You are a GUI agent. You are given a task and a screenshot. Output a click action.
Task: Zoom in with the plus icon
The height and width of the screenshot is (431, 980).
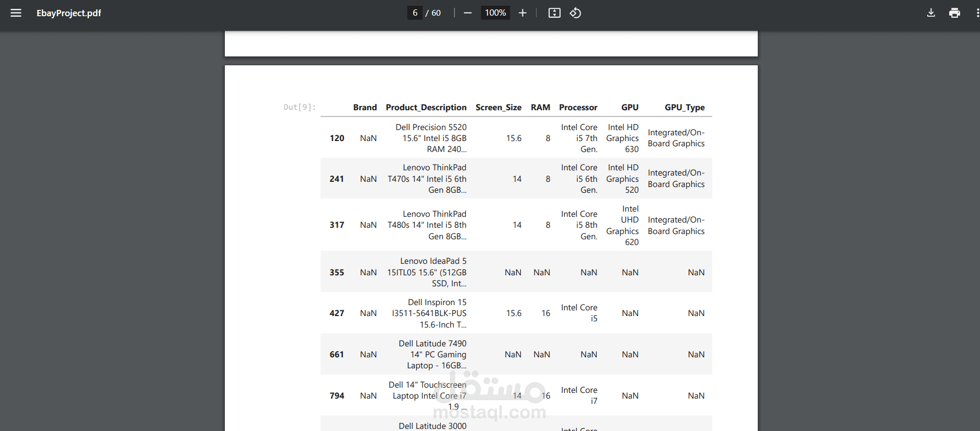(x=522, y=13)
